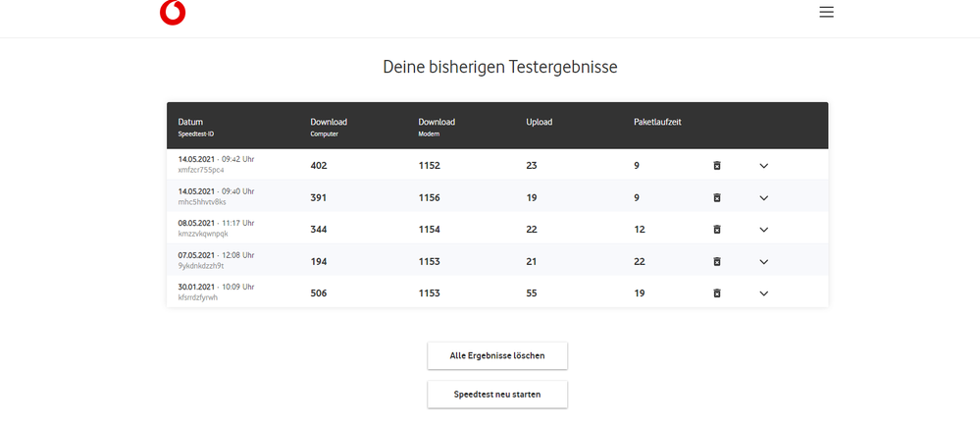Expand details for the 30.01.2021 result
This screenshot has height=425, width=980.
763,292
